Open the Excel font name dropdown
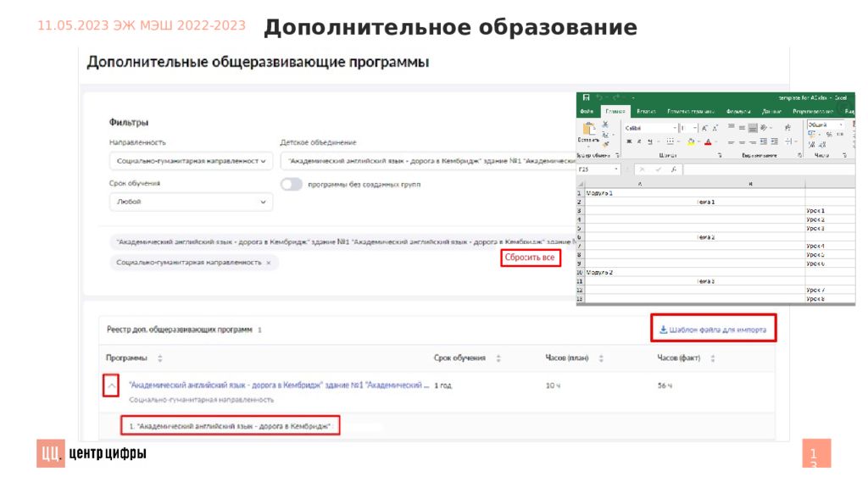Screen dimensions: 868x488 [676, 128]
